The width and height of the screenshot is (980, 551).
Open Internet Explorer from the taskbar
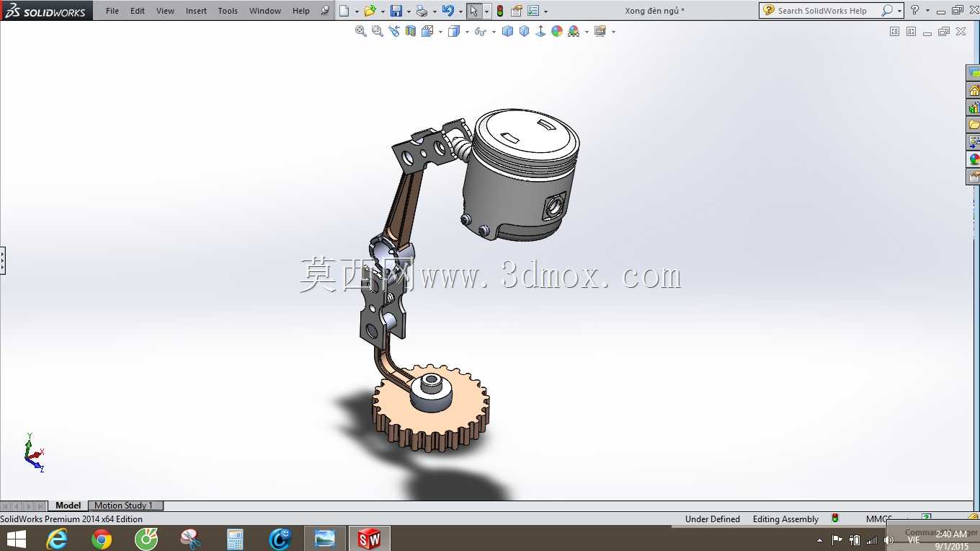click(57, 539)
